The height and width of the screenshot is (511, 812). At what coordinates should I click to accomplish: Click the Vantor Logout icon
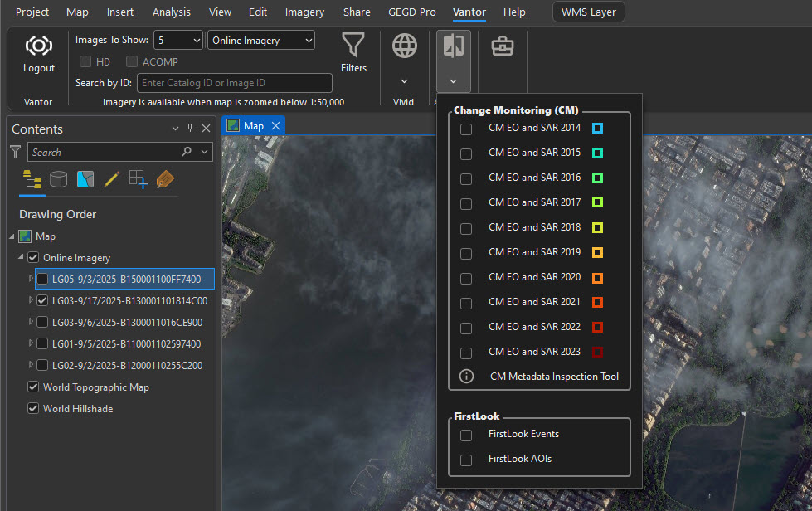coord(39,46)
